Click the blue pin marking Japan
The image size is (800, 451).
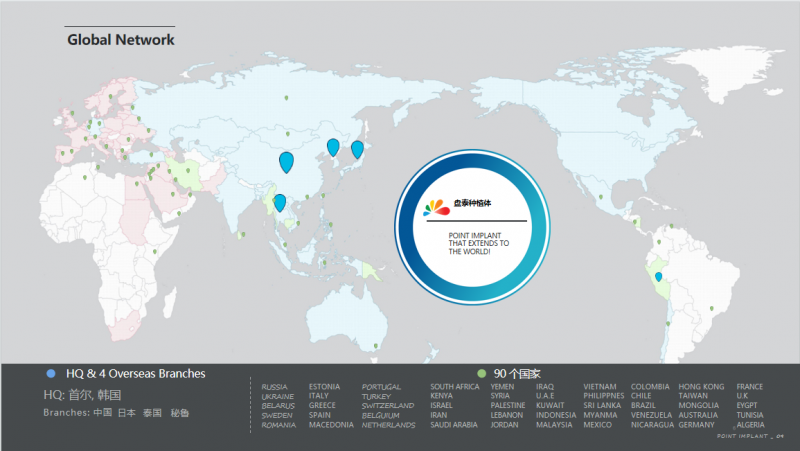point(357,150)
